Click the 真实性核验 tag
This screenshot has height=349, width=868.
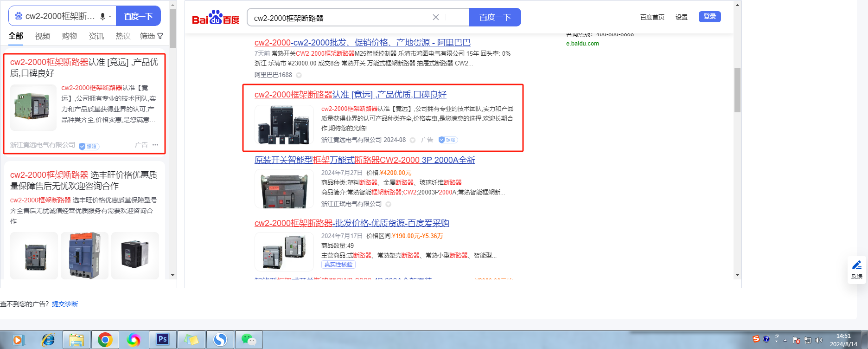tap(338, 265)
